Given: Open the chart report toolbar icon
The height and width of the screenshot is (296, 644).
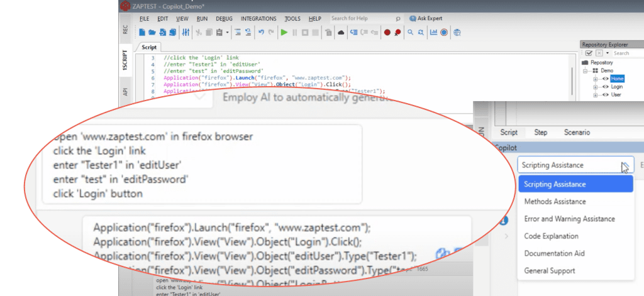Looking at the screenshot, I should [x=433, y=32].
